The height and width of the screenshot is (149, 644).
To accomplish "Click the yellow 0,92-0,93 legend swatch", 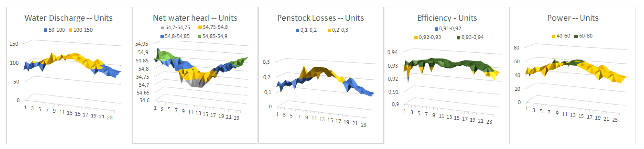I will 416,38.
